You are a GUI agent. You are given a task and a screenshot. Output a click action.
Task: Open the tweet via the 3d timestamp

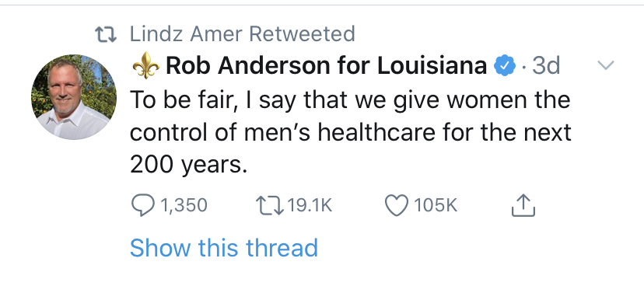click(546, 65)
